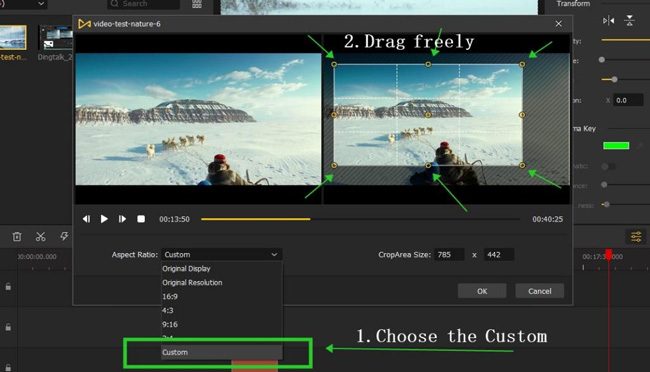Screen dimensions: 650x372
Task: Click the green Chroma Key color swatch
Action: (616, 146)
